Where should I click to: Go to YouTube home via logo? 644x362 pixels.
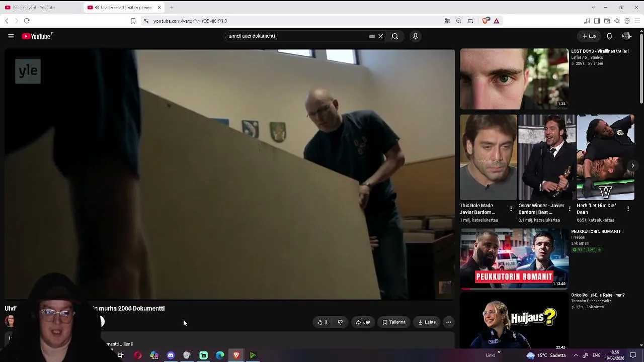tap(37, 36)
